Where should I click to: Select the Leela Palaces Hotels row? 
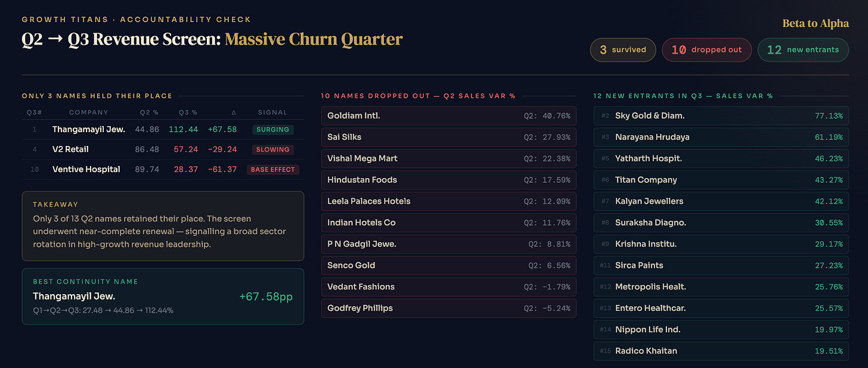point(449,201)
